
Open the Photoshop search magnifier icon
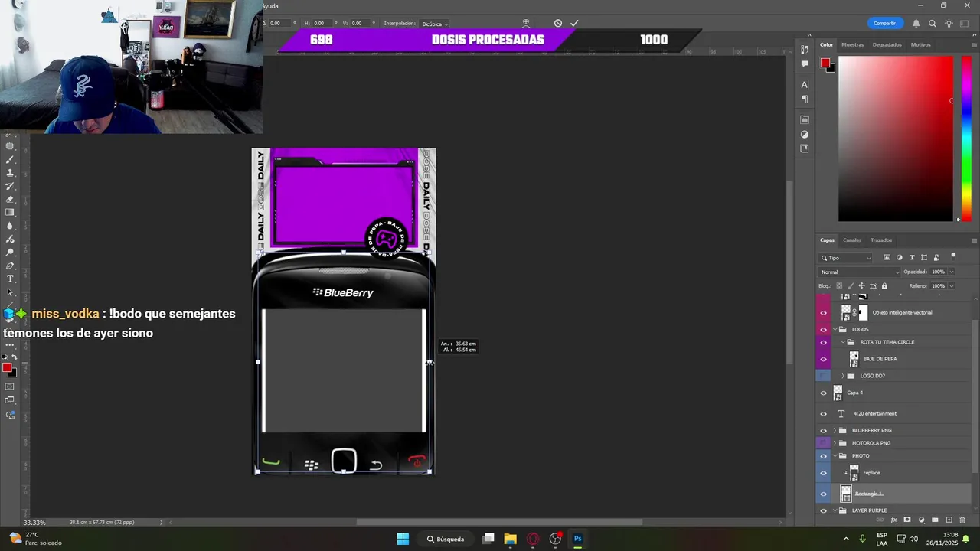click(x=932, y=23)
